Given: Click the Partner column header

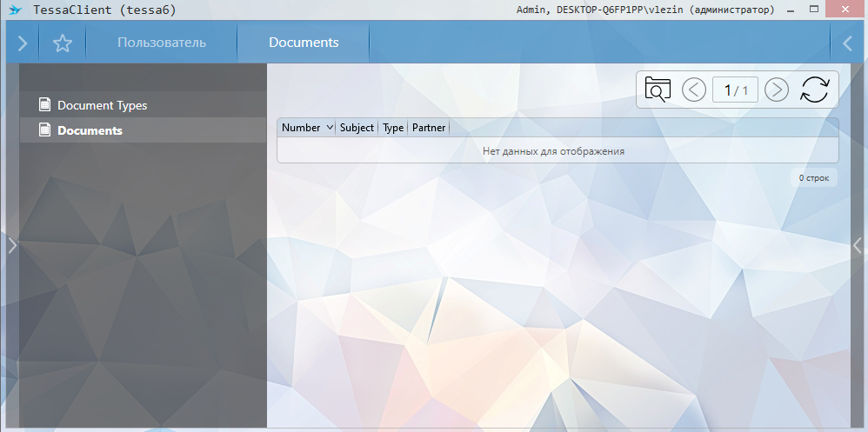Looking at the screenshot, I should point(429,128).
